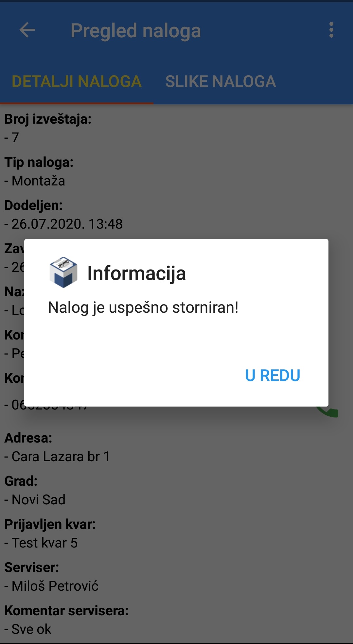
Task: Tap the Komentar servisera label
Action: [x=66, y=611]
